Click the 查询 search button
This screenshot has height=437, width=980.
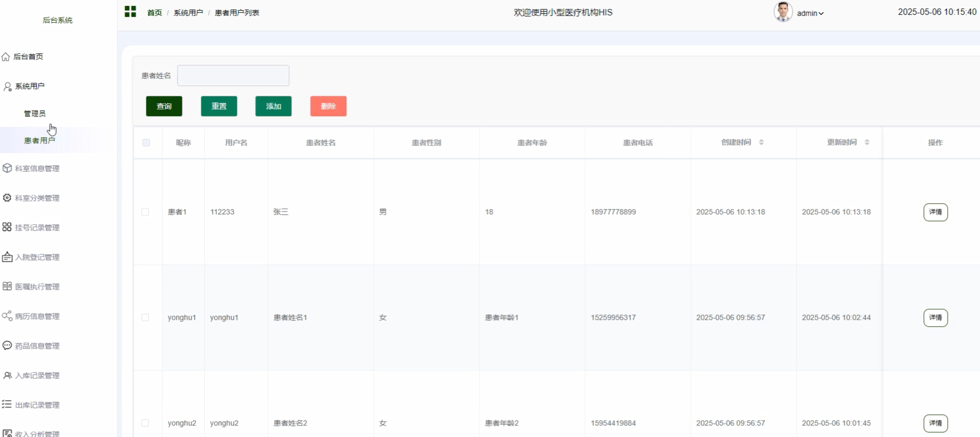click(x=164, y=106)
